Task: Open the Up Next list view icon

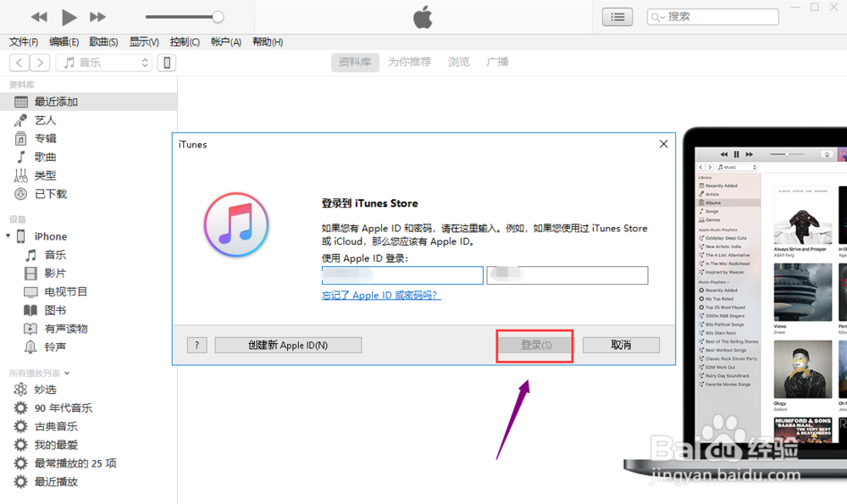Action: coord(617,16)
